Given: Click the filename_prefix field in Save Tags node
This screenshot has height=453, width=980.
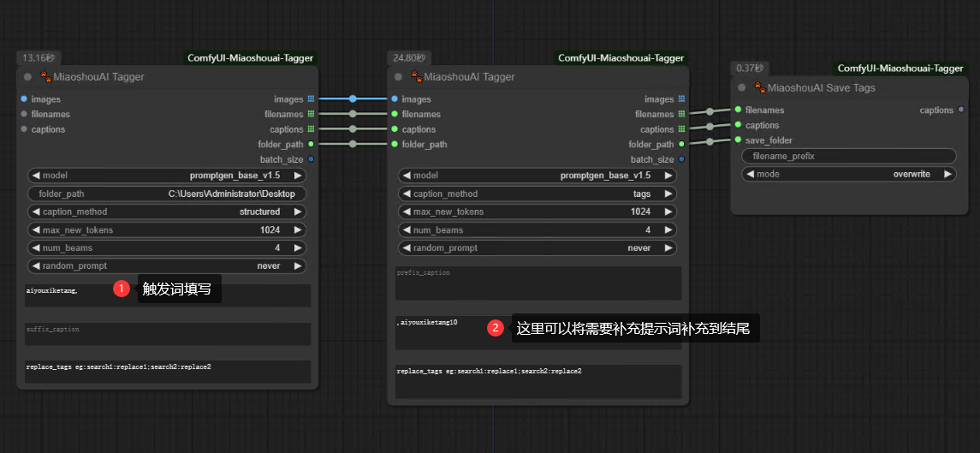Looking at the screenshot, I should point(848,156).
